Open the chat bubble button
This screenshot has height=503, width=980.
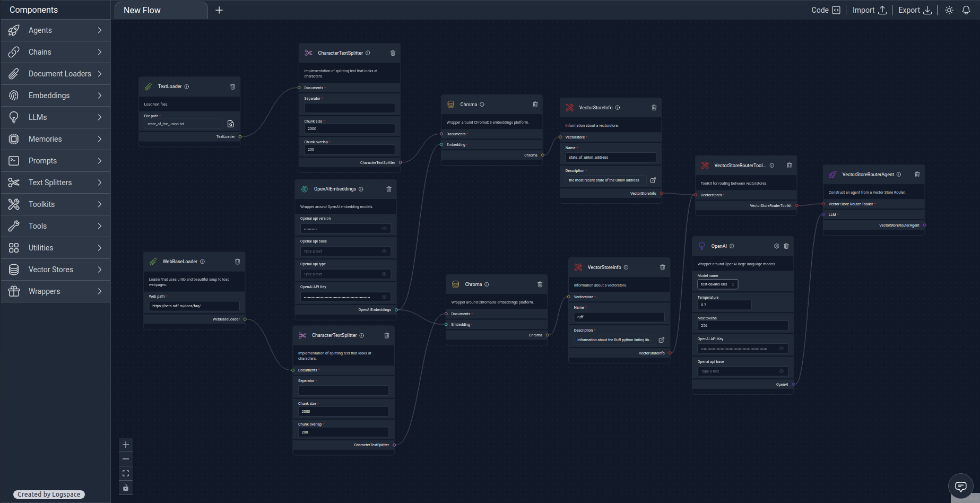pyautogui.click(x=960, y=486)
